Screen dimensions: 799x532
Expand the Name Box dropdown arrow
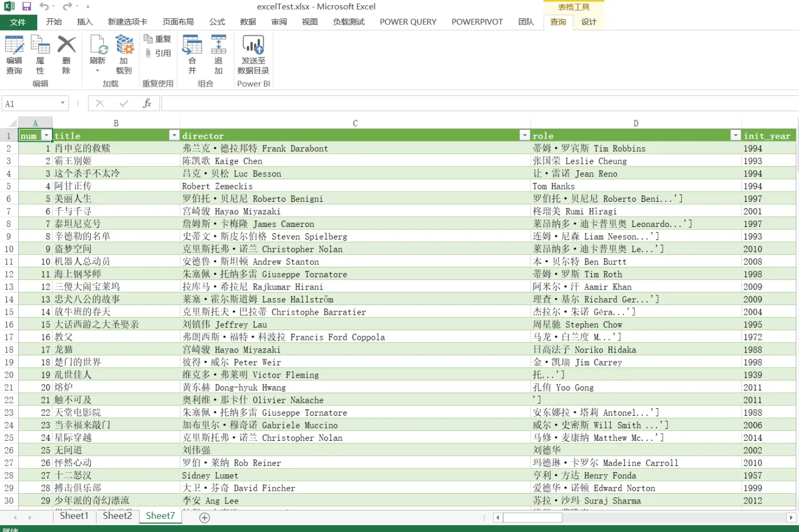(63, 103)
